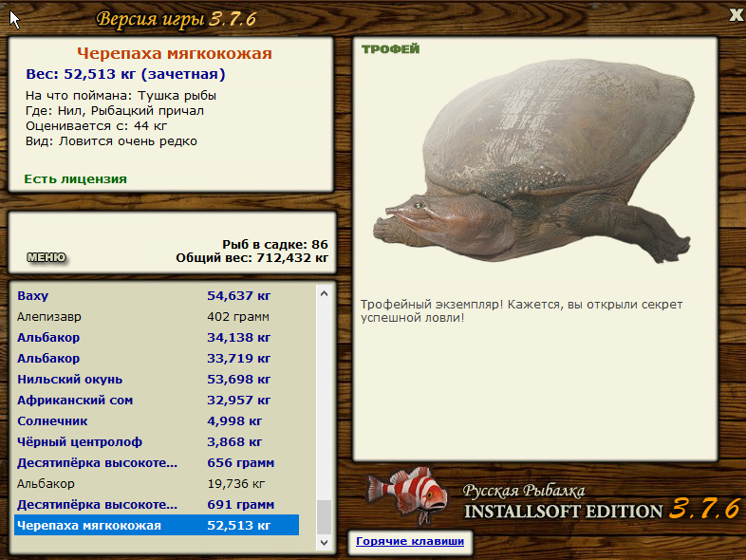The width and height of the screenshot is (746, 560).
Task: Open the МЕНЮ button
Action: 47,257
